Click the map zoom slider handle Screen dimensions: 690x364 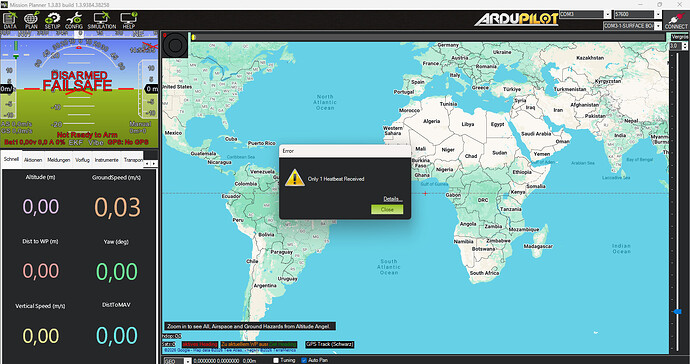click(x=677, y=312)
